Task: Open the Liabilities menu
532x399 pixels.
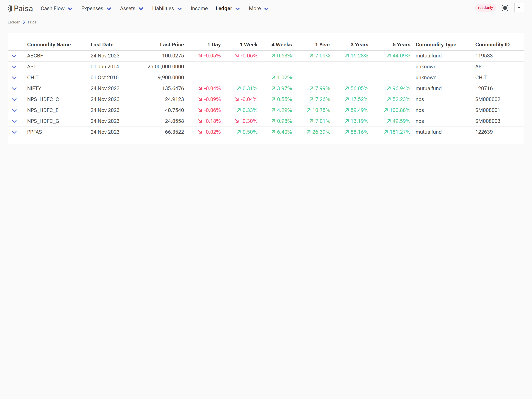Action: click(167, 8)
